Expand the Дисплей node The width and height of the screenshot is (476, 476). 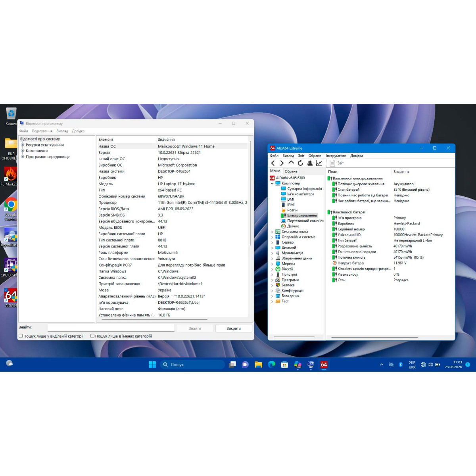click(x=272, y=248)
